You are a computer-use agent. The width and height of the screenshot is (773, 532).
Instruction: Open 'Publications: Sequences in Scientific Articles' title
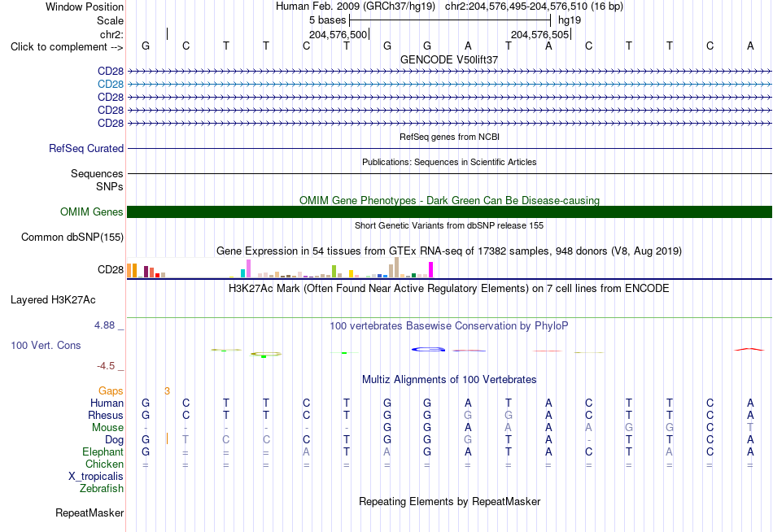point(449,162)
